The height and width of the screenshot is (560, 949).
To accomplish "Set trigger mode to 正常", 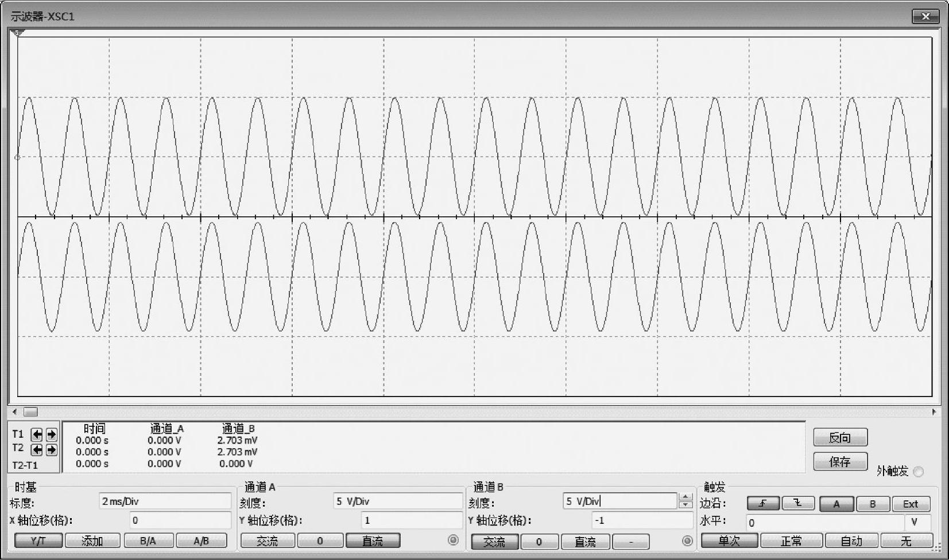I will click(x=791, y=540).
